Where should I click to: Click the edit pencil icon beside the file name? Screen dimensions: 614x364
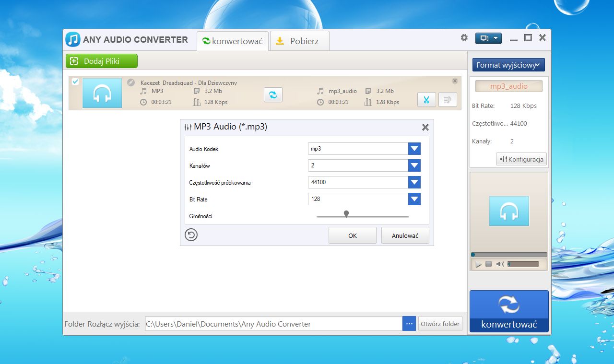[x=131, y=82]
